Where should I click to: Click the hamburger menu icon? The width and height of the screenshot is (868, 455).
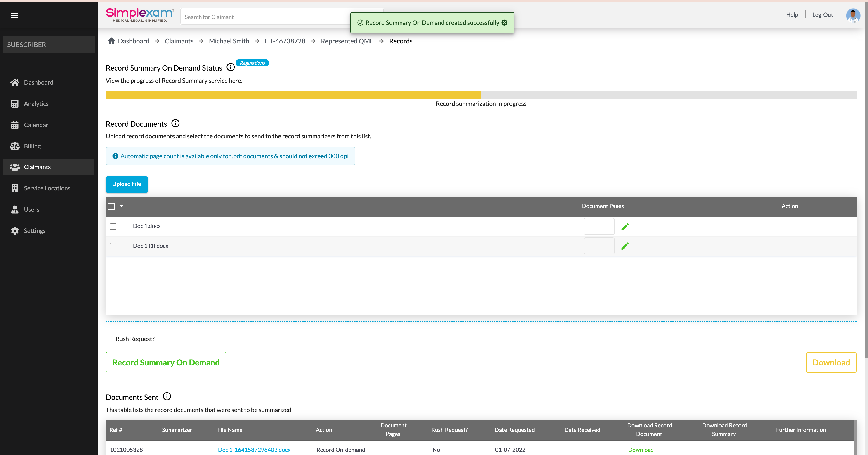pyautogui.click(x=14, y=16)
